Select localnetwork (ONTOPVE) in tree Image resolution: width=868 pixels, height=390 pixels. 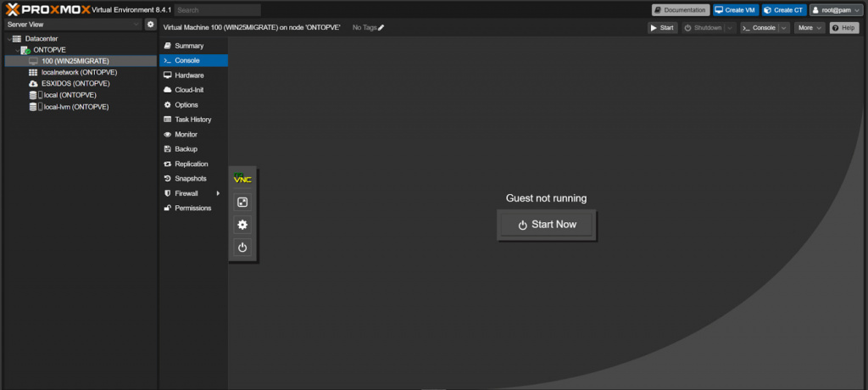pyautogui.click(x=81, y=73)
